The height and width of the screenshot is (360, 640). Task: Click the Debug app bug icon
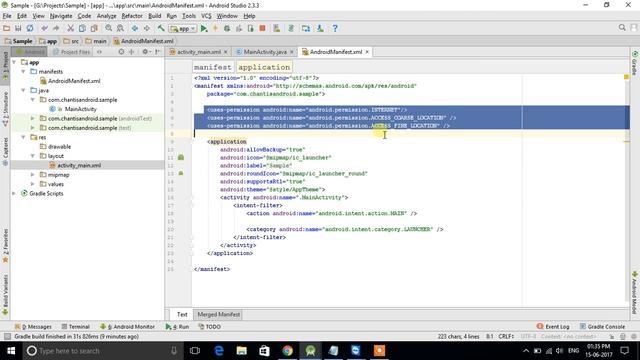[x=227, y=28]
